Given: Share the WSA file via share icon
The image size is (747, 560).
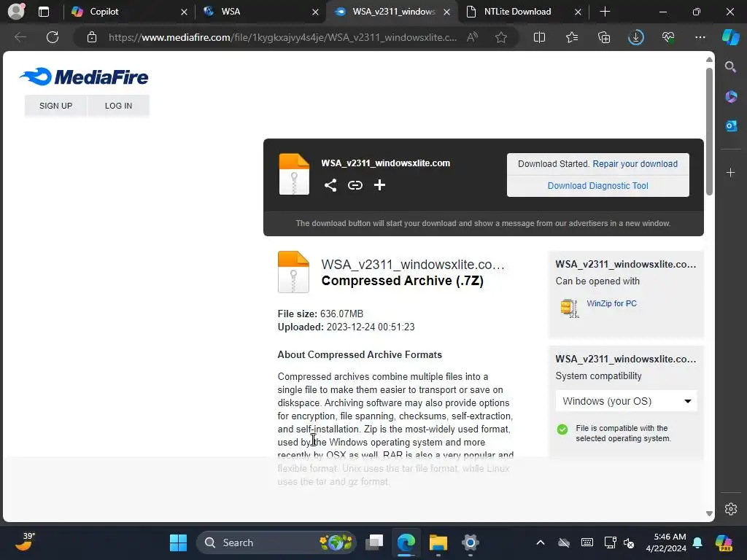Looking at the screenshot, I should click(330, 185).
